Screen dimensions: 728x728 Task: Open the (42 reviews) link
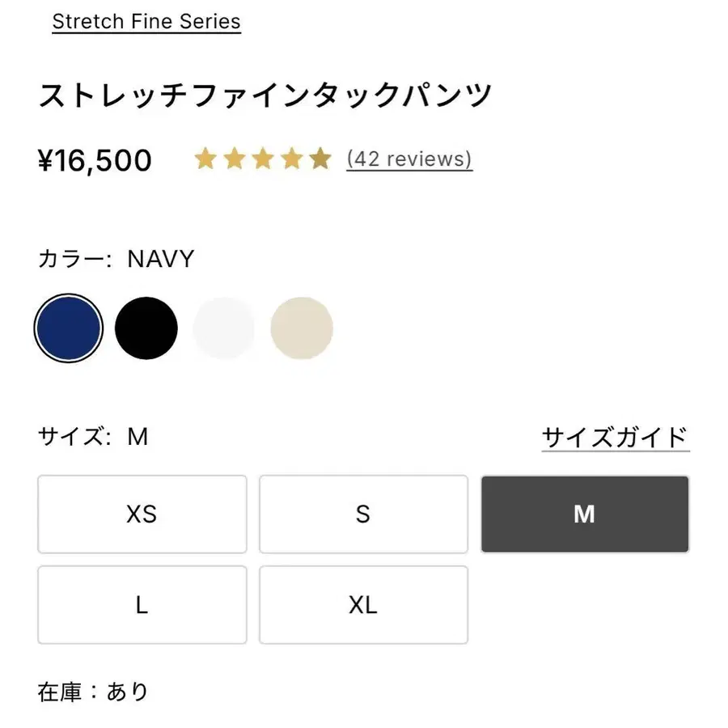[408, 159]
